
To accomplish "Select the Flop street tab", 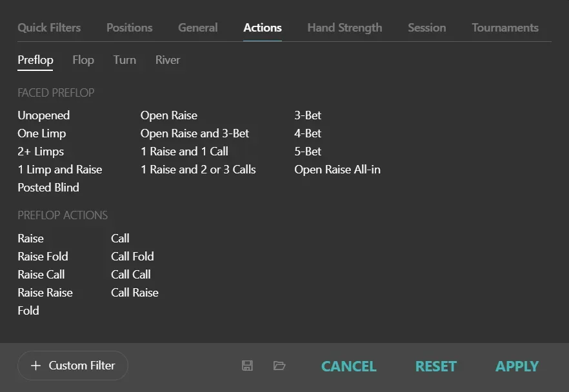I will [83, 60].
